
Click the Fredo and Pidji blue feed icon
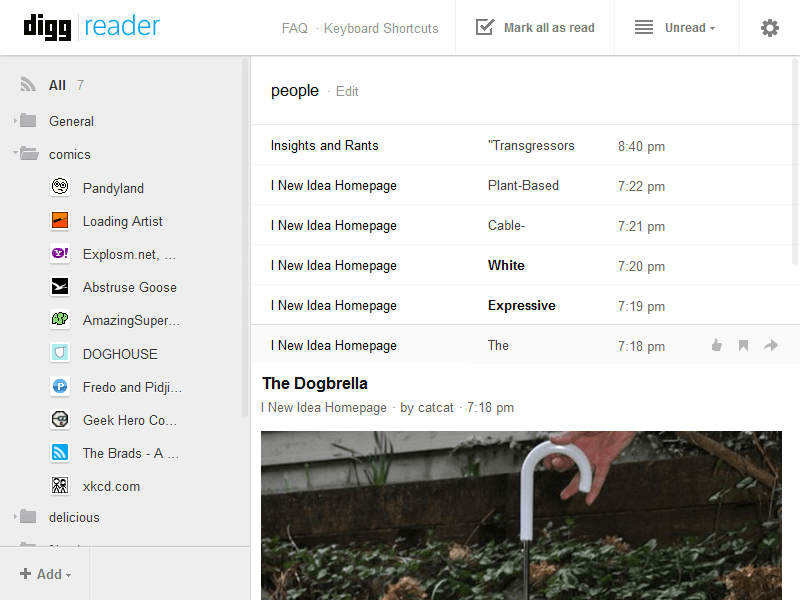pos(60,386)
